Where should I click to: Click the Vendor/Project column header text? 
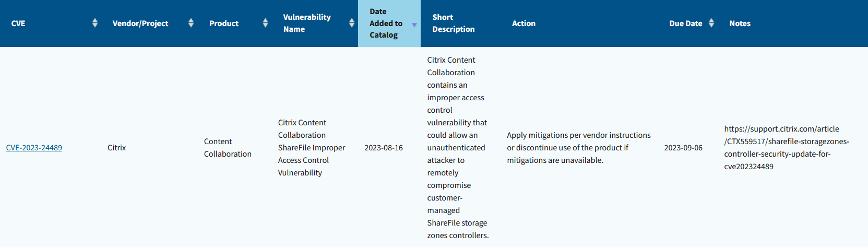140,23
